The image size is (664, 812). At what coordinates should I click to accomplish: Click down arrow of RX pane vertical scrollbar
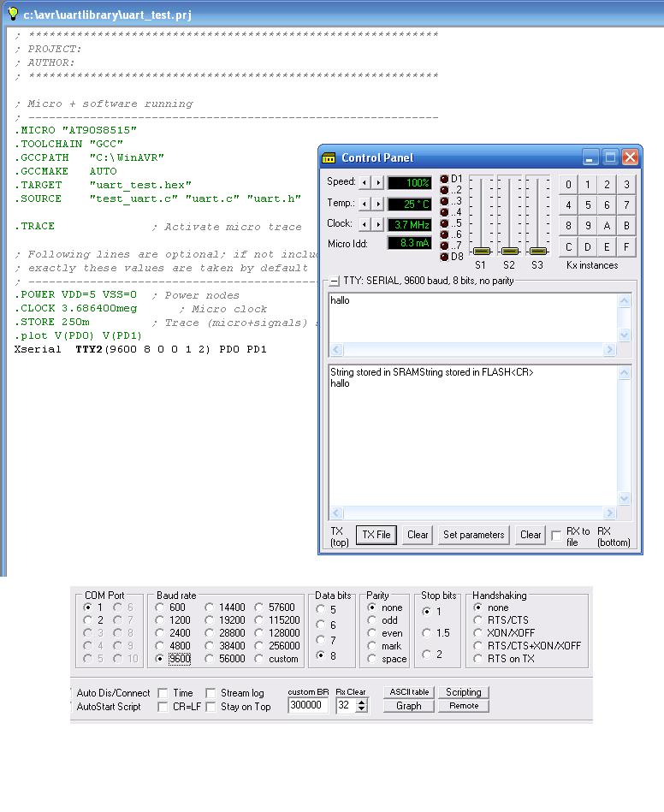pyautogui.click(x=624, y=499)
